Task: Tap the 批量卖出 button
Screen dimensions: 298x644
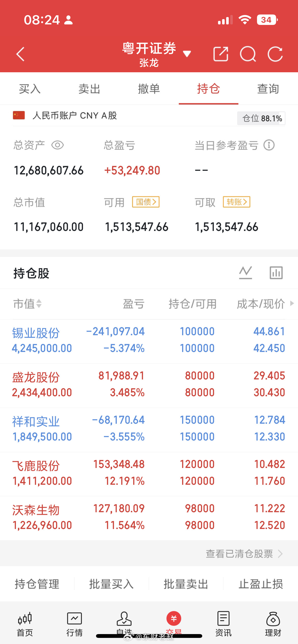Action: (186, 584)
